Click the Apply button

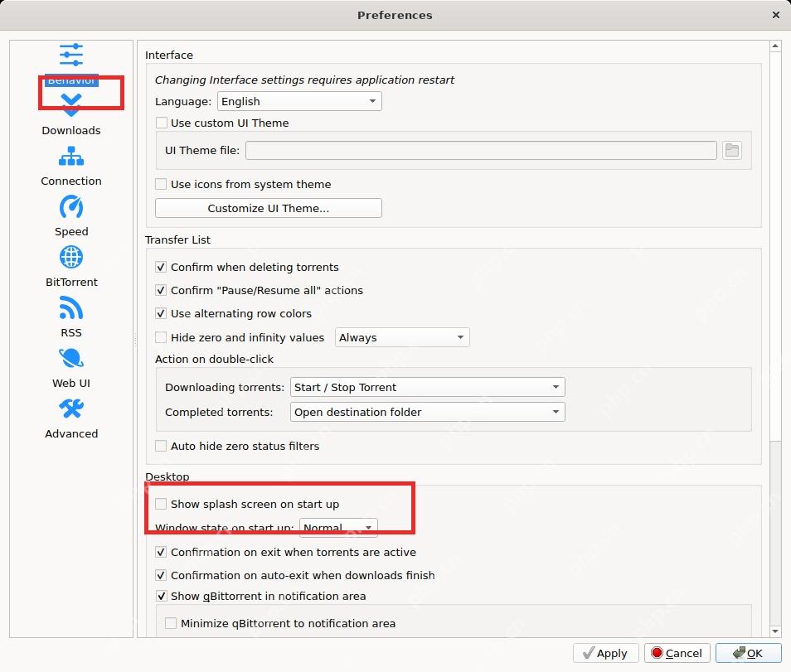(606, 653)
